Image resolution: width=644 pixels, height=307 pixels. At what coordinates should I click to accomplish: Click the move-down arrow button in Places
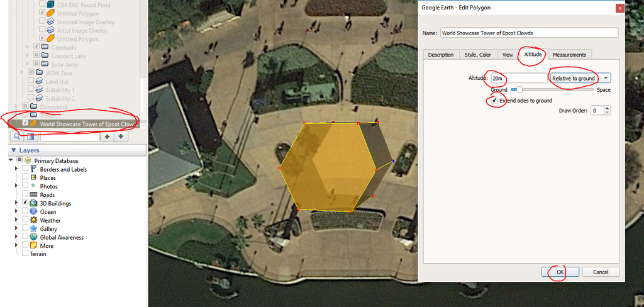tap(121, 137)
